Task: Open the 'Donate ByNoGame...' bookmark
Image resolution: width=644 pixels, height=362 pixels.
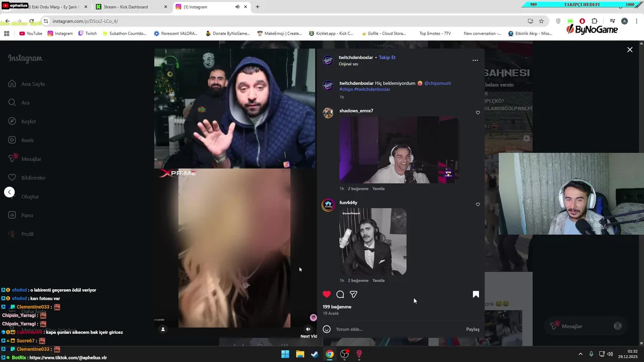Action: coord(228,34)
